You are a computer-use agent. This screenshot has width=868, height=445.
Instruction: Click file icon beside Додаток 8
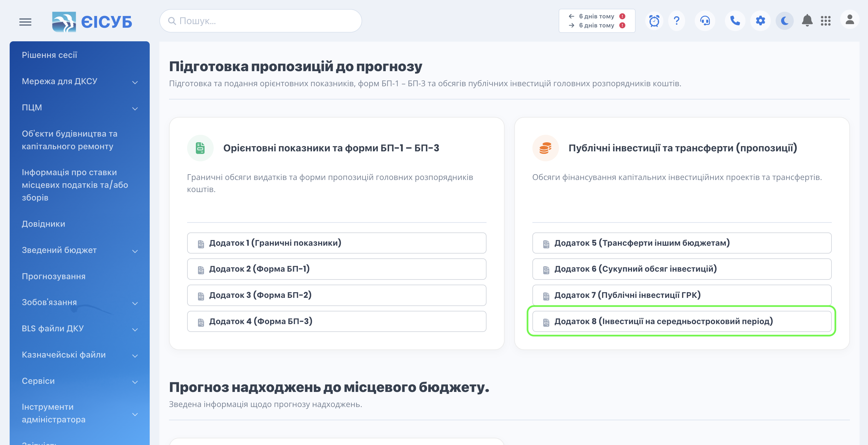point(546,323)
